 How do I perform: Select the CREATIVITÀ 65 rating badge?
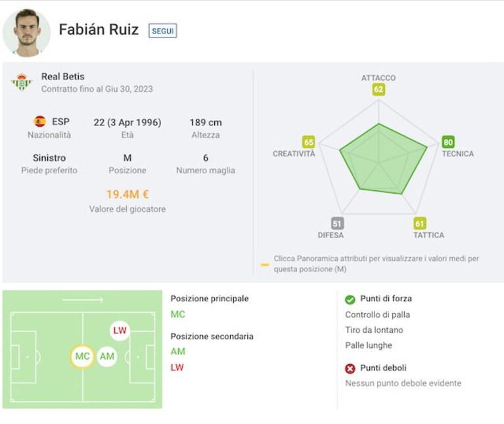click(309, 142)
